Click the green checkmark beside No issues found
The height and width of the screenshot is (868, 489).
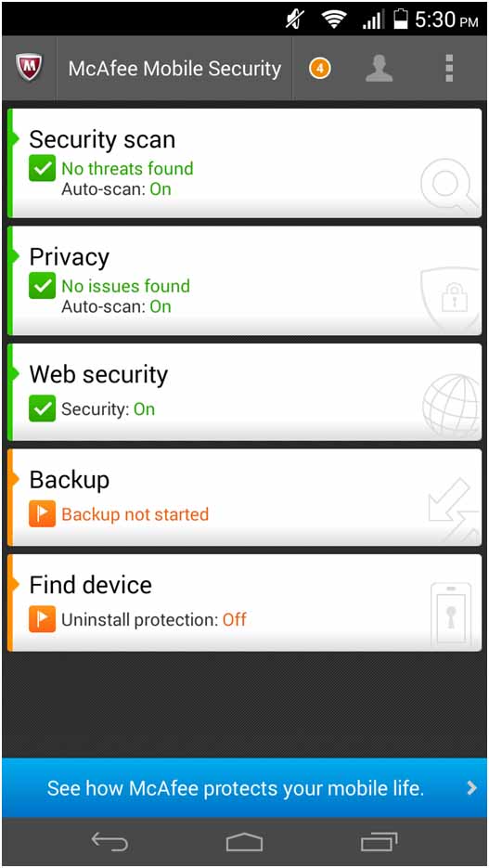tap(42, 286)
